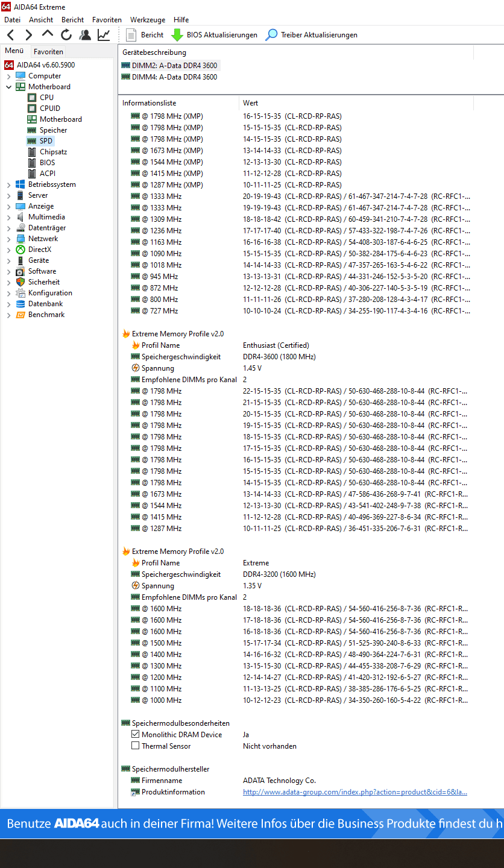
Task: Select the SPD tree item
Action: pyautogui.click(x=40, y=141)
